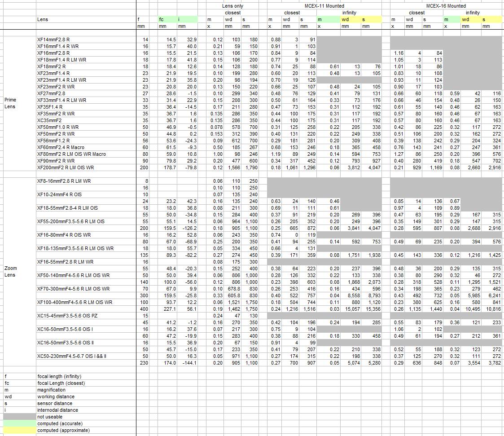This screenshot has width=504, height=436.
Task: Select the cell with value 15,057
Action: coord(351,309)
